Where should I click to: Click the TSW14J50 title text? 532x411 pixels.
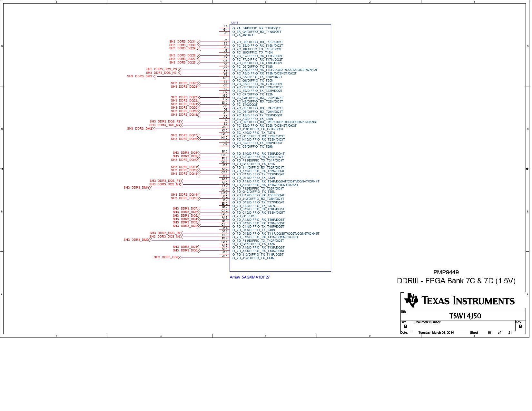point(466,316)
